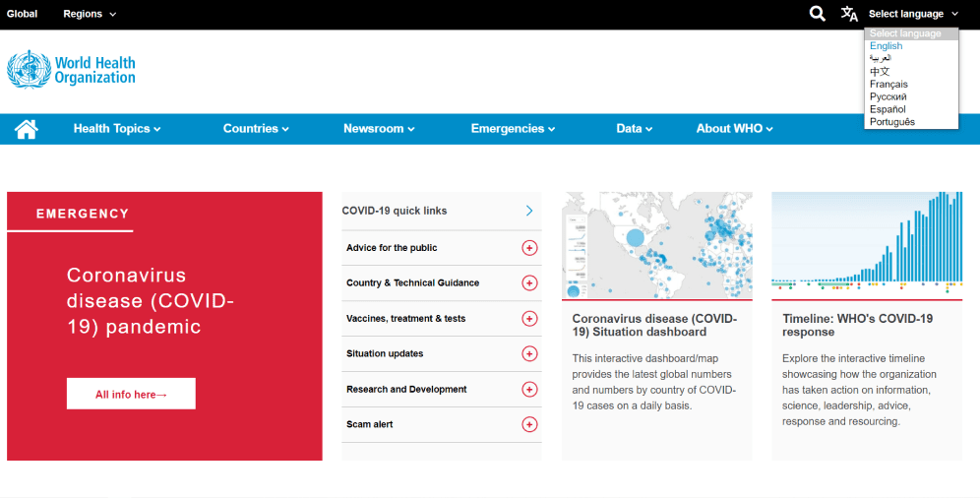
Task: Expand Scam alert plus icon
Action: [x=529, y=425]
